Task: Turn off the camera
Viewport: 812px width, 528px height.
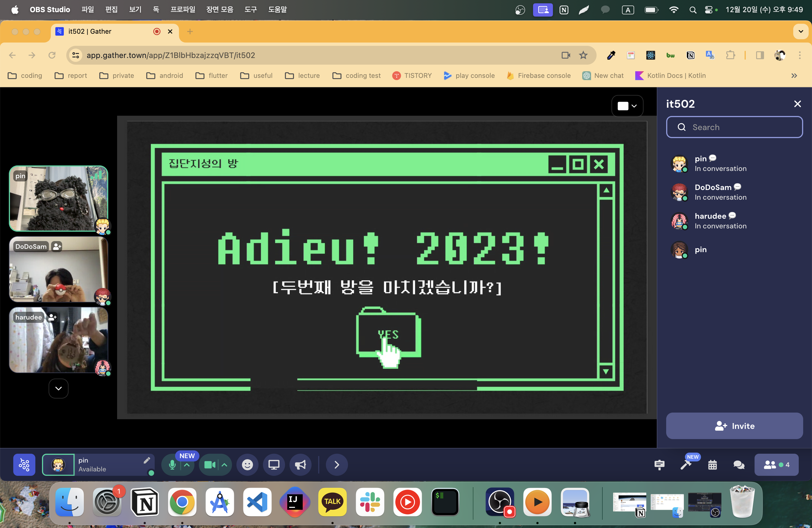Action: tap(209, 464)
